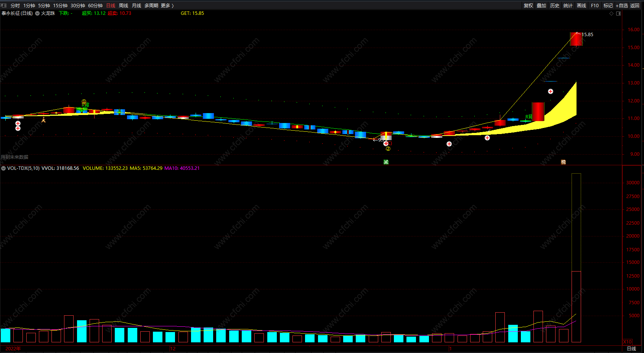This screenshot has width=644, height=353.
Task: Click the 泰永长征(日线) stock title
Action: [17, 13]
